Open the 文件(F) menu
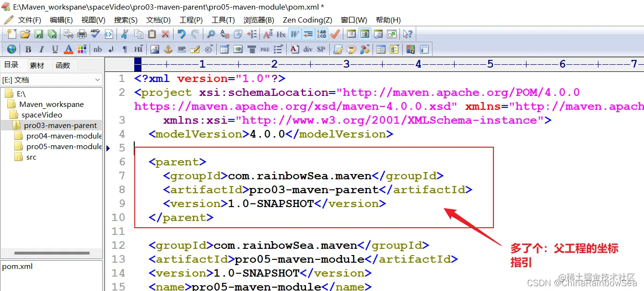This screenshot has width=644, height=291. click(x=30, y=20)
